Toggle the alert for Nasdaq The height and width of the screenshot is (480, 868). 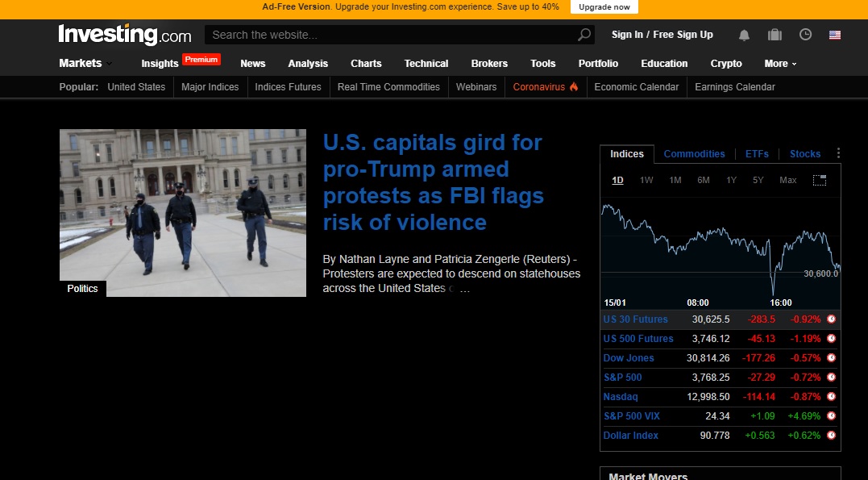(831, 397)
